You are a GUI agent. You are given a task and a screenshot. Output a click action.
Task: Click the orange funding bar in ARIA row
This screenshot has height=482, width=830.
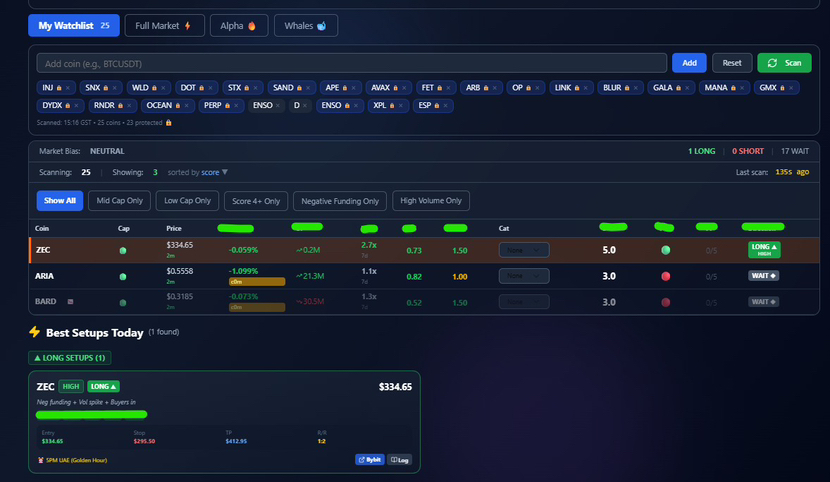point(257,282)
